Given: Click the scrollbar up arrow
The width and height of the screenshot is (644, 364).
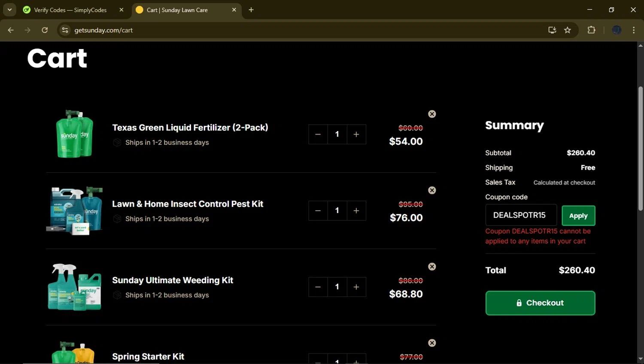Looking at the screenshot, I should (641, 45).
